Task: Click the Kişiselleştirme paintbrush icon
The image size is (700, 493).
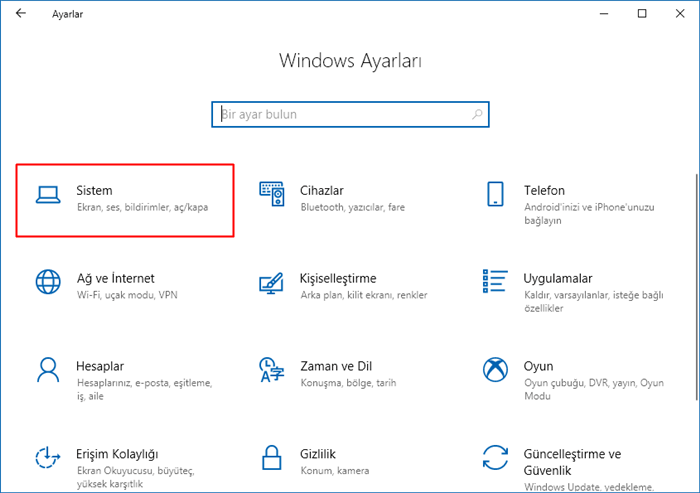Action: (x=271, y=283)
